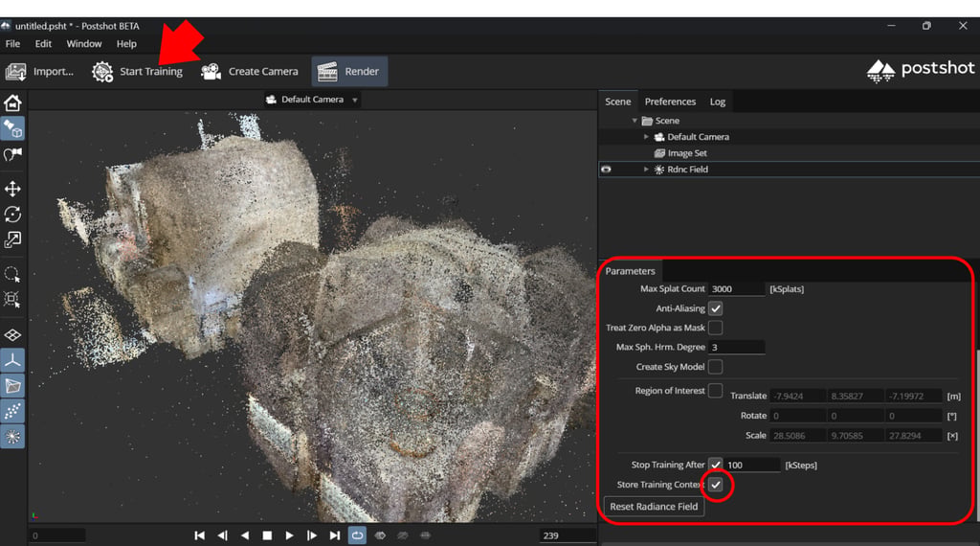Click the first Rotate value field
Screen dimensions: 980x546
(x=797, y=416)
